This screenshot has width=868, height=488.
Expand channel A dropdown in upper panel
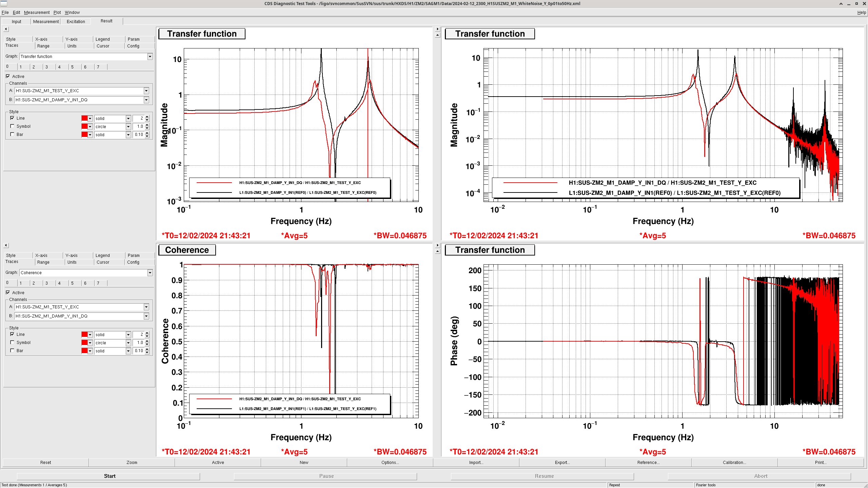pos(146,91)
